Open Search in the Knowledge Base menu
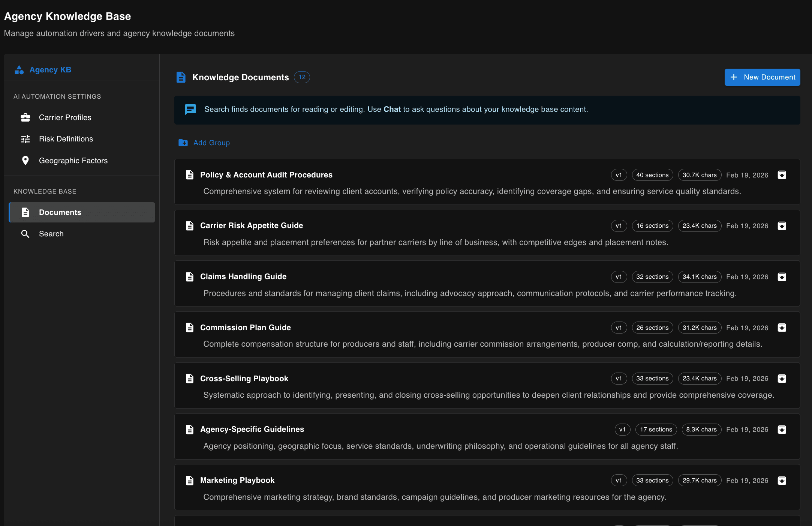 click(82, 234)
